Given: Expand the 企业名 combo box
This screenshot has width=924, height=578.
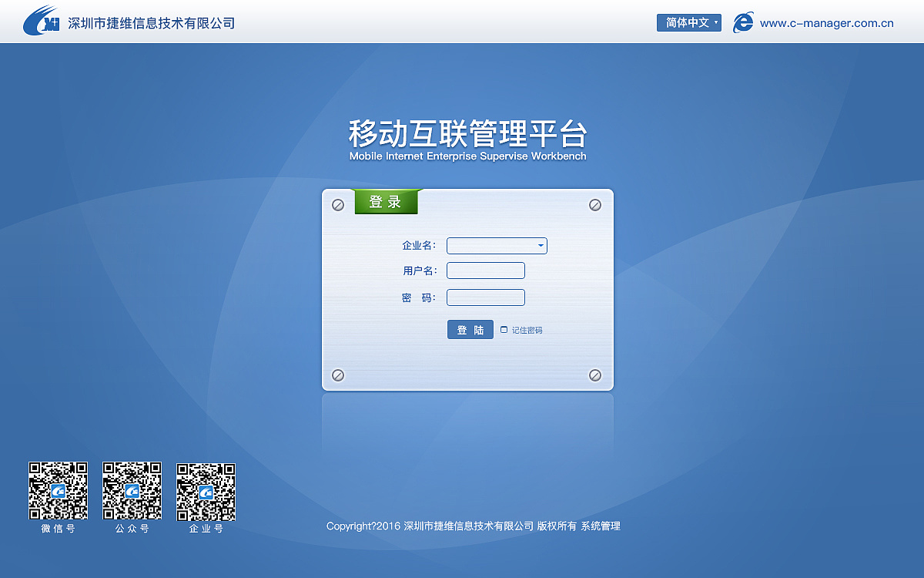Looking at the screenshot, I should 497,246.
